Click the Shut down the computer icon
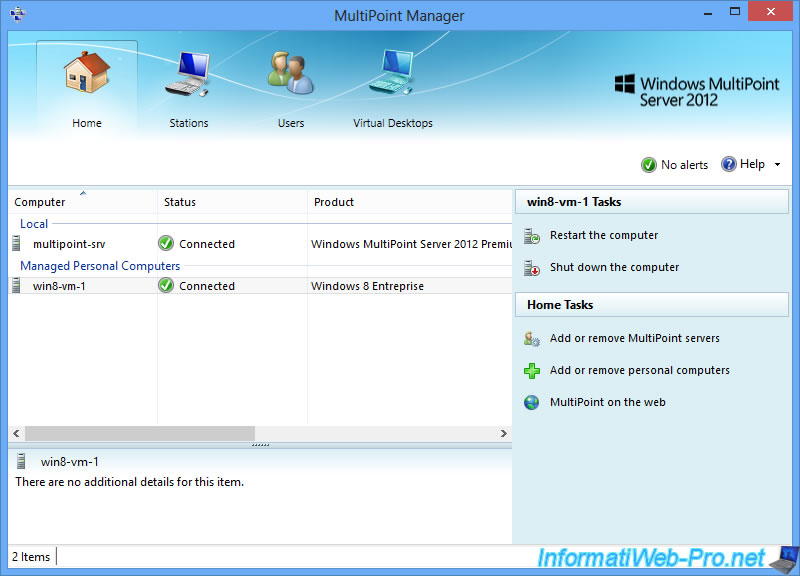This screenshot has width=800, height=576. [x=532, y=268]
